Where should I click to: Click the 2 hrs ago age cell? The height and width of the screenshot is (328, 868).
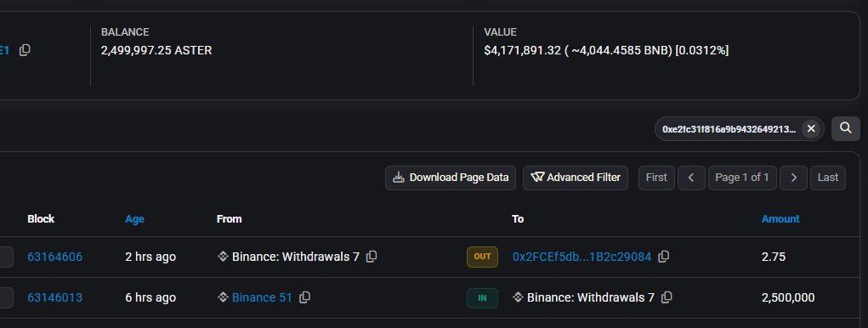point(150,257)
